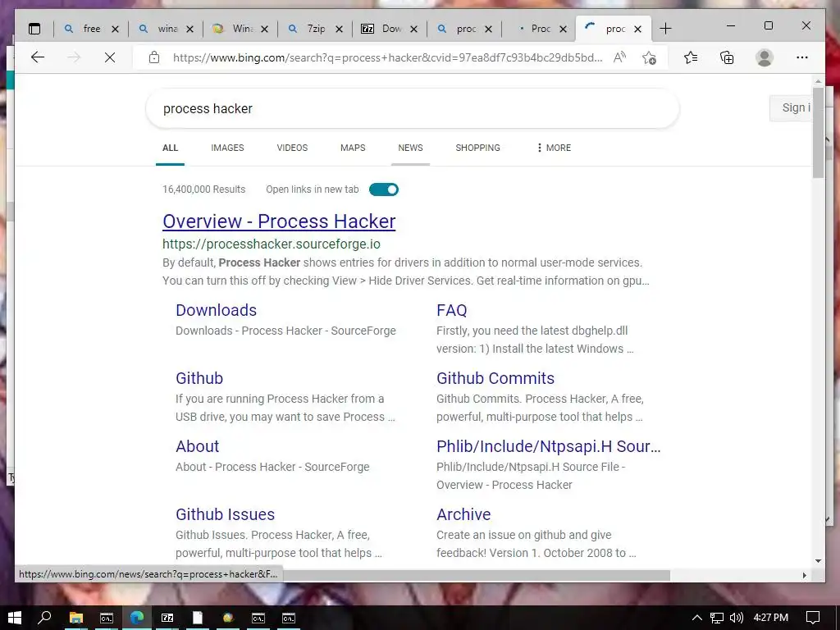Add this page to favorites
This screenshot has height=630, width=840.
(x=650, y=57)
